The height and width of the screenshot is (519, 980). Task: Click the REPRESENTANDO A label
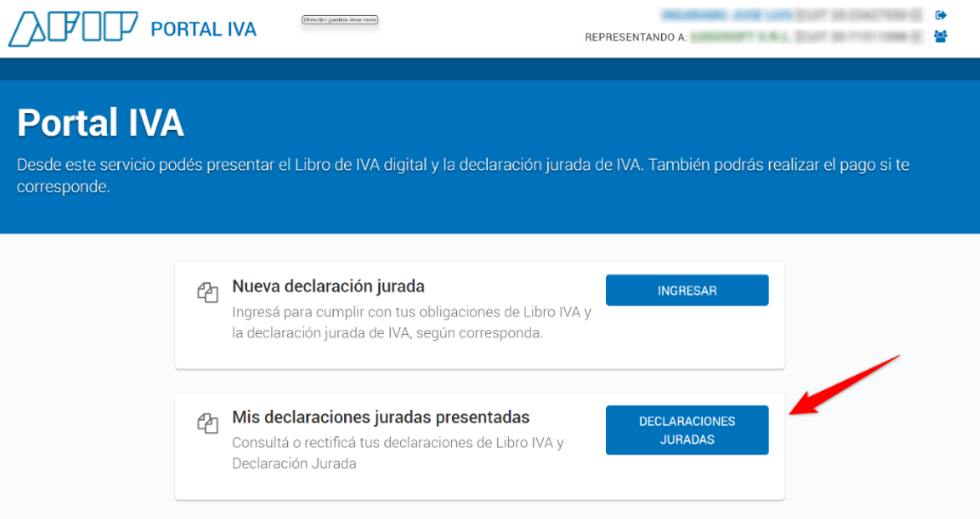tap(635, 38)
